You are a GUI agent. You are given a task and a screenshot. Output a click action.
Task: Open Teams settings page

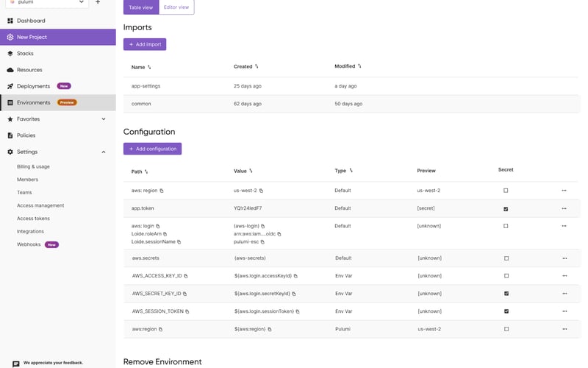pos(24,192)
